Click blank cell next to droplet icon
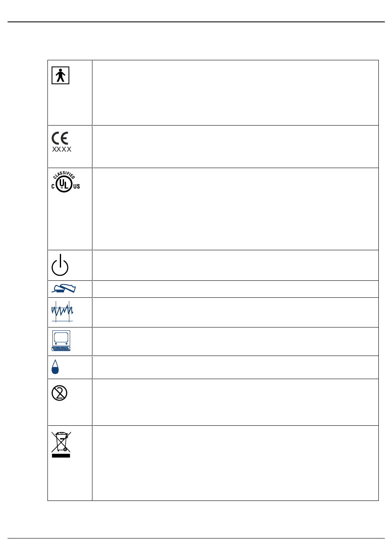The height and width of the screenshot is (548, 392). pos(235,368)
